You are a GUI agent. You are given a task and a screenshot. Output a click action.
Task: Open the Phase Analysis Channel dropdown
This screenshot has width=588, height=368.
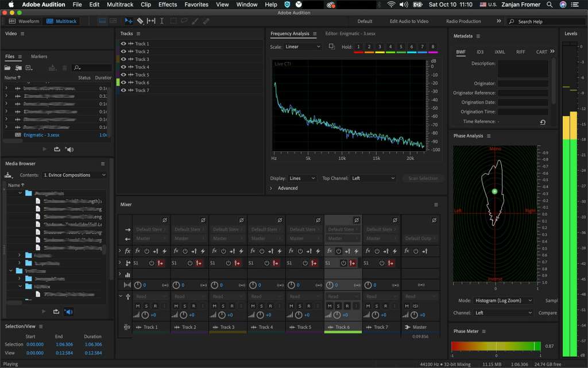503,313
